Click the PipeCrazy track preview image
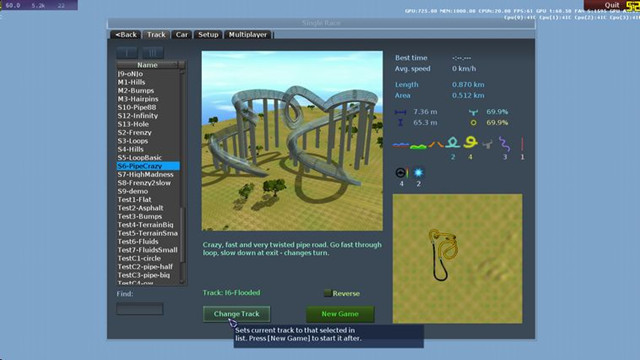This screenshot has height=360, width=640. coord(292,141)
